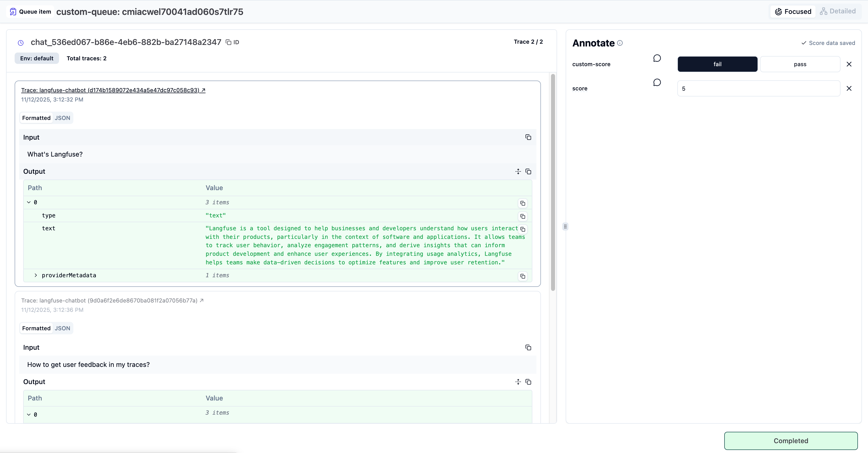
Task: Collapse row 0 in second Output table
Action: pyautogui.click(x=29, y=415)
